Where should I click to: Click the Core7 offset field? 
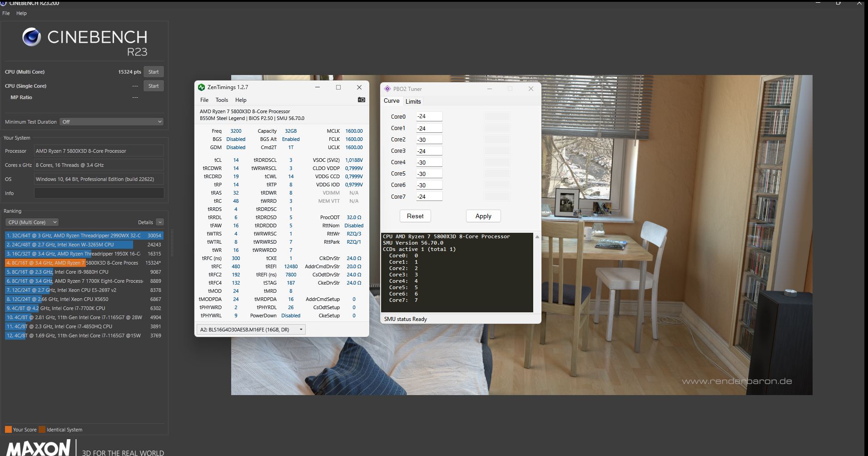pyautogui.click(x=429, y=196)
